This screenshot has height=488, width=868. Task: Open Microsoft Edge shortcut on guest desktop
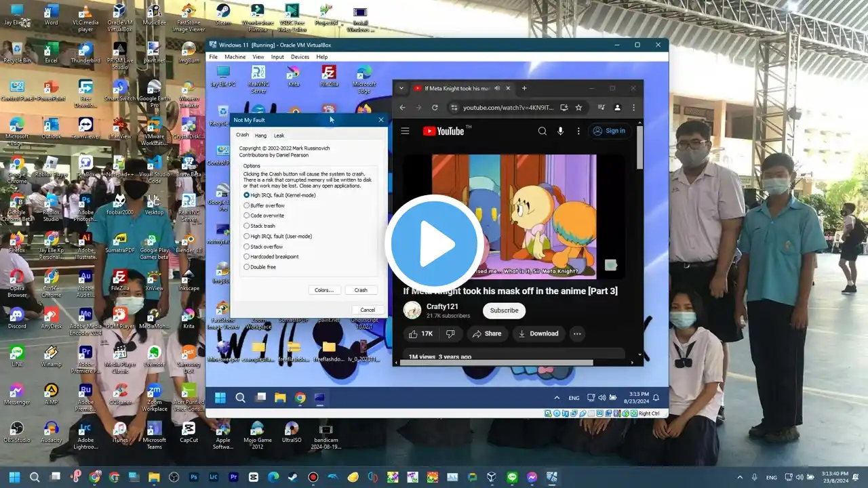(364, 79)
